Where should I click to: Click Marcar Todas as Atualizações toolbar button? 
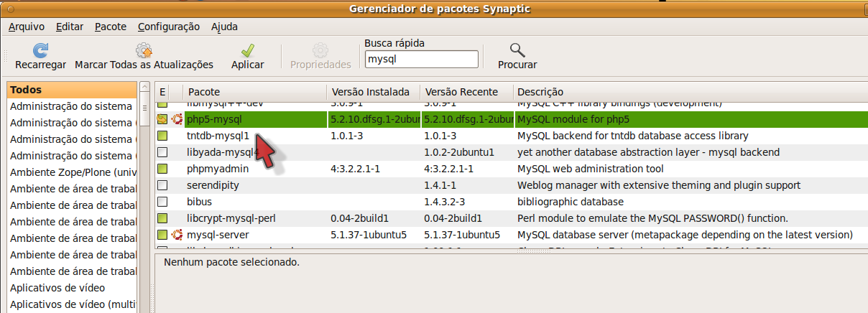pyautogui.click(x=144, y=57)
